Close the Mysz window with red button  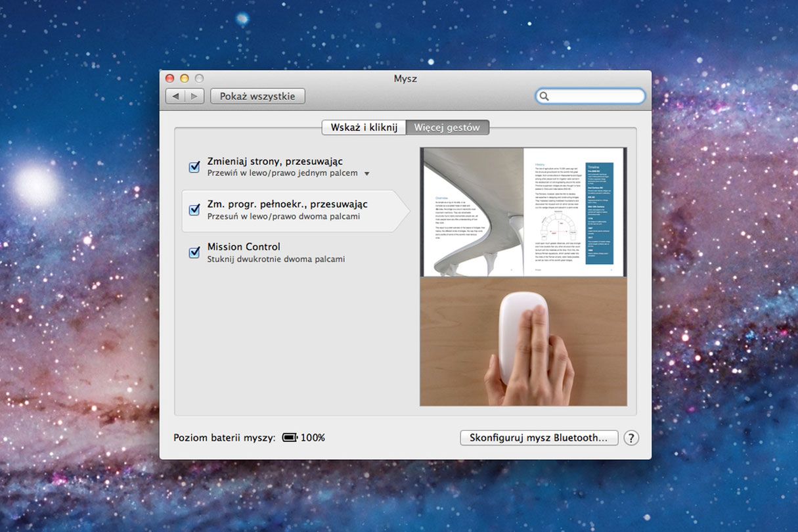point(170,78)
